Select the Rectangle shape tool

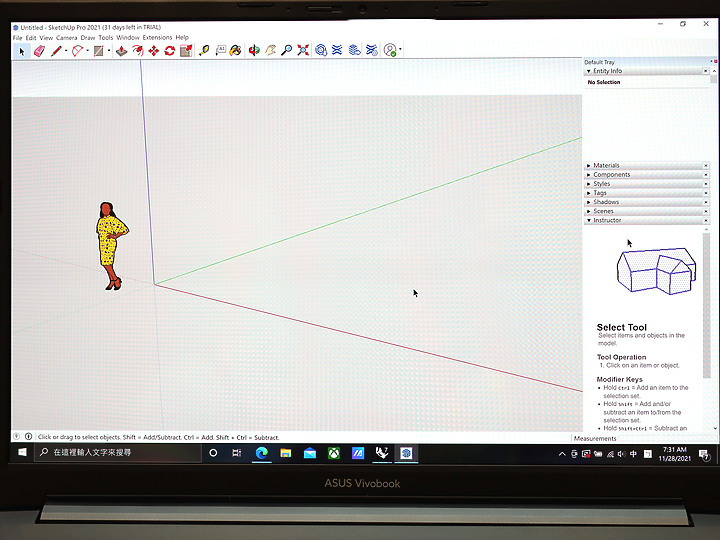click(x=98, y=51)
